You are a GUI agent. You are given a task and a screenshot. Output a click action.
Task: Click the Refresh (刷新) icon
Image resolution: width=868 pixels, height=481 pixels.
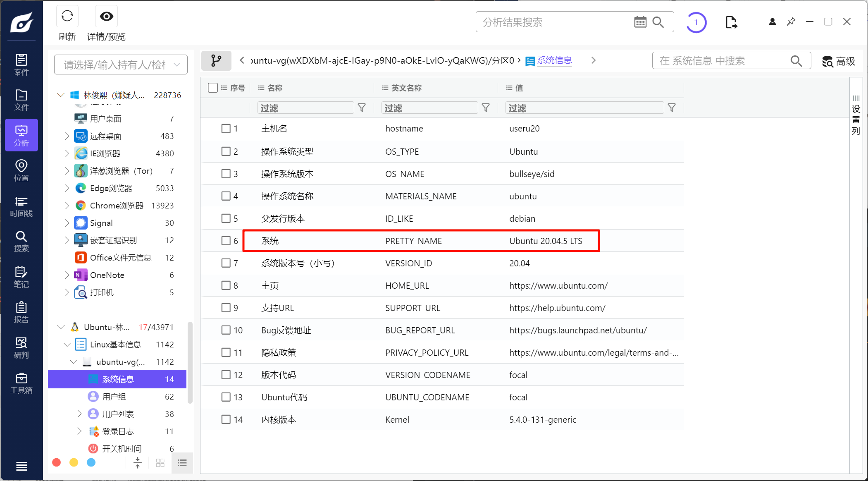67,17
